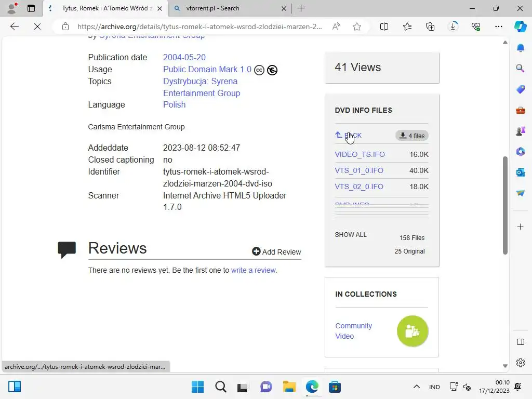Show hidden system tray icons

(x=417, y=387)
